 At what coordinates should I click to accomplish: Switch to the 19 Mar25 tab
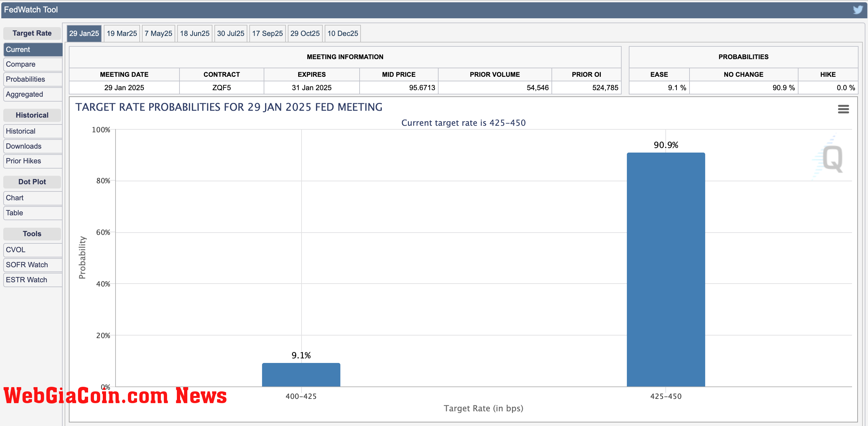(x=122, y=33)
